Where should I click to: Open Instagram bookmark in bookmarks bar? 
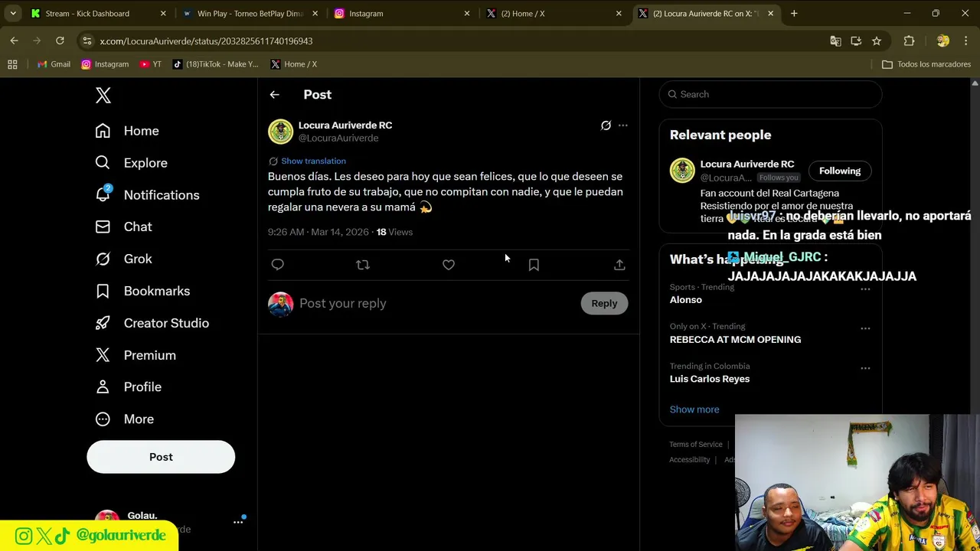pyautogui.click(x=105, y=64)
